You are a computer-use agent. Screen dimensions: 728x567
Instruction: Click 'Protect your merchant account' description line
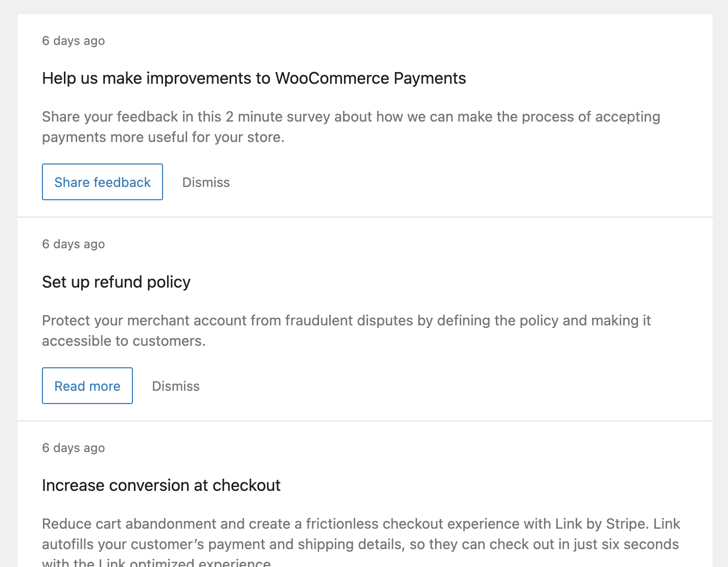click(x=346, y=321)
